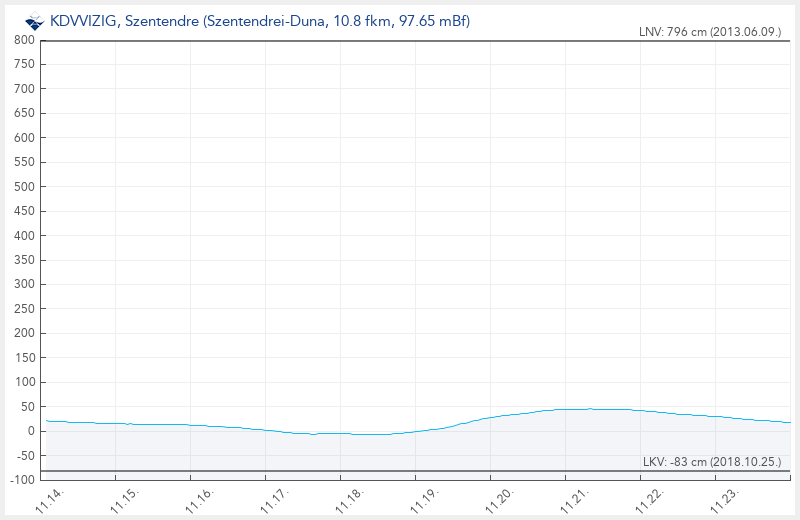Click the 500 level axis label

coord(25,187)
